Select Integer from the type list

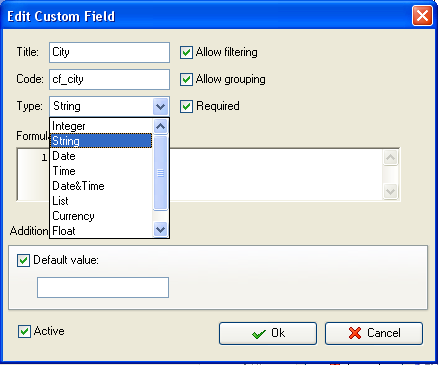point(101,126)
